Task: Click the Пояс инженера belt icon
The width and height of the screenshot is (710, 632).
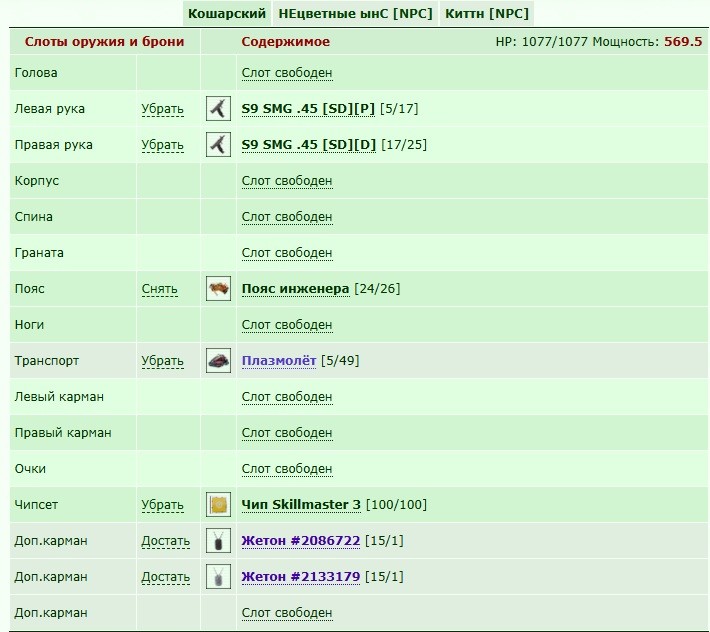Action: [218, 288]
